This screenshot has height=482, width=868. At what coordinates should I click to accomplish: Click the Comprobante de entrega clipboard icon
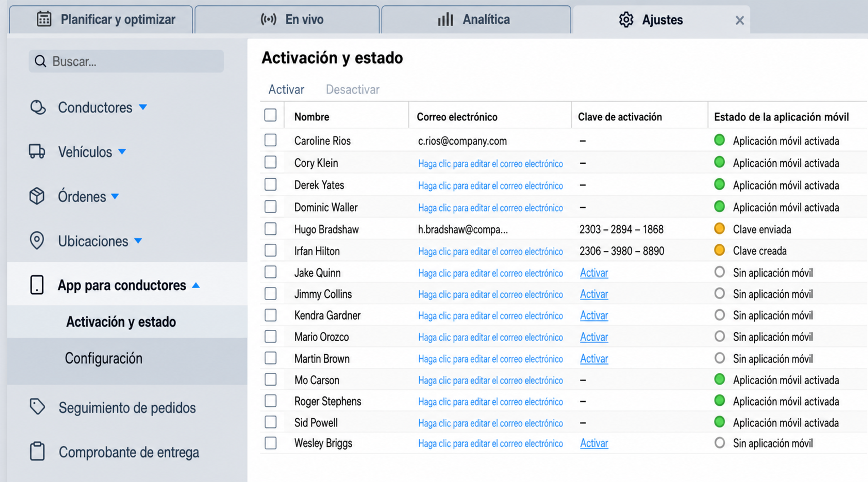pos(37,451)
